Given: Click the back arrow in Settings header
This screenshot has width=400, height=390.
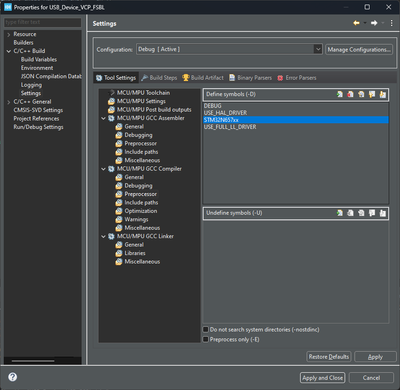Looking at the screenshot, I should (356, 23).
